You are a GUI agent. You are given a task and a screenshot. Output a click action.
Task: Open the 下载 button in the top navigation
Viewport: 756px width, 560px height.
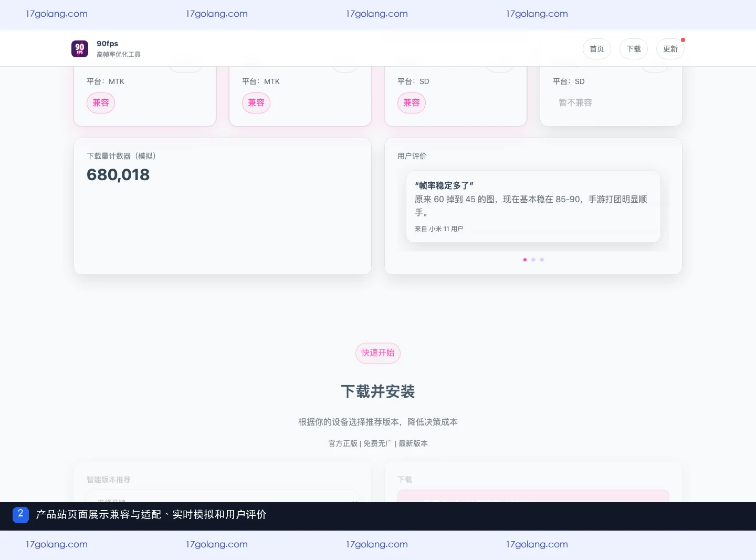(x=634, y=49)
